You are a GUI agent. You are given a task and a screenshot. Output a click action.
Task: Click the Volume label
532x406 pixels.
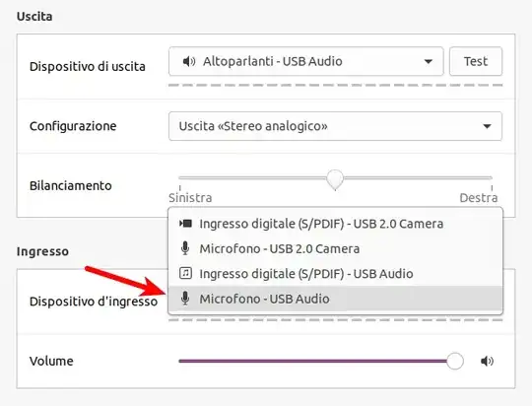(51, 361)
